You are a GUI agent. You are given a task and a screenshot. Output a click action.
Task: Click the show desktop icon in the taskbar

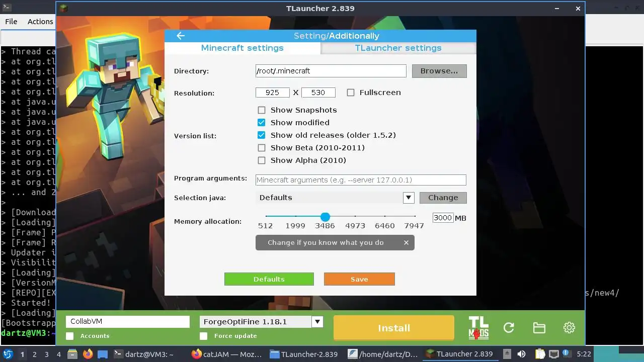[103, 354]
